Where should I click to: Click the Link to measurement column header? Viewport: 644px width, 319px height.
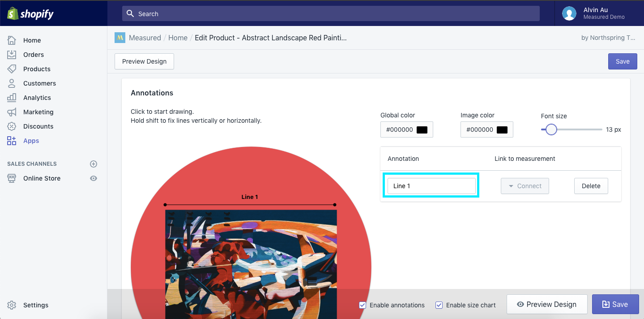click(x=525, y=159)
